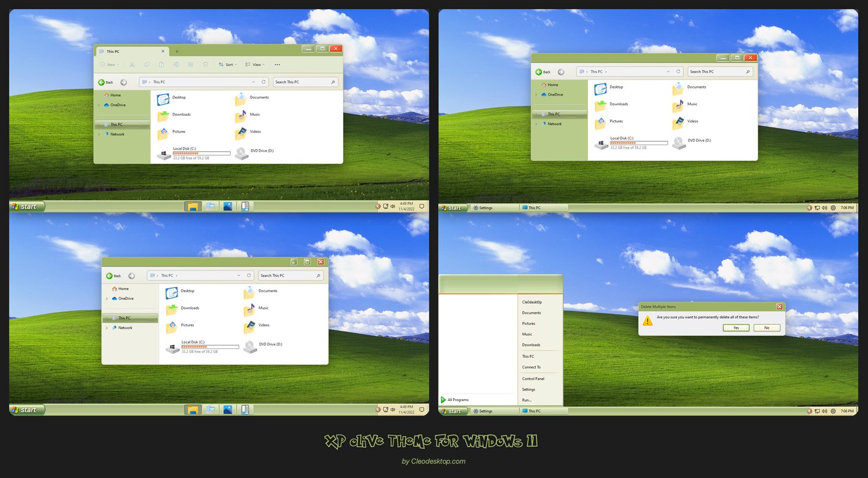
Task: Click speaker volume icon on top-left screenshot taskbar
Action: point(393,206)
